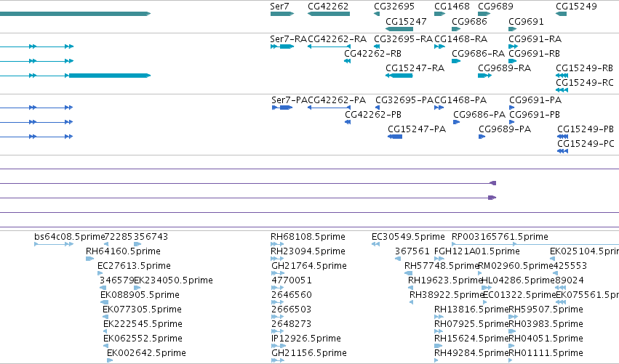Screen dimensions: 619x364
Task: Click the 'RH57748.5prime' EST label
Action: click(442, 266)
